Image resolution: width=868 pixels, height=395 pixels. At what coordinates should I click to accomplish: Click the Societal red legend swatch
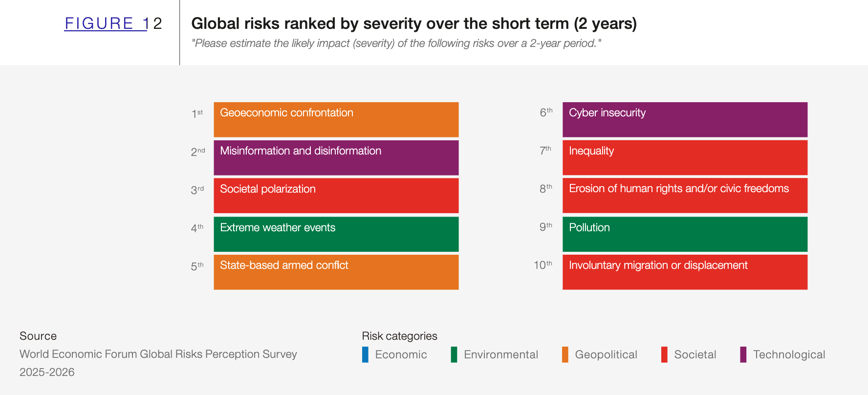pos(664,354)
